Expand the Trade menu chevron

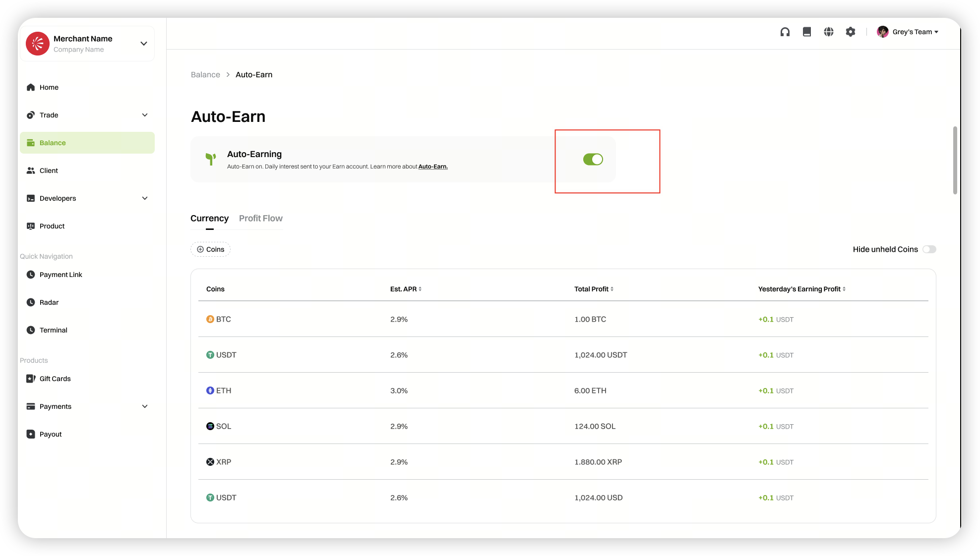tap(145, 115)
